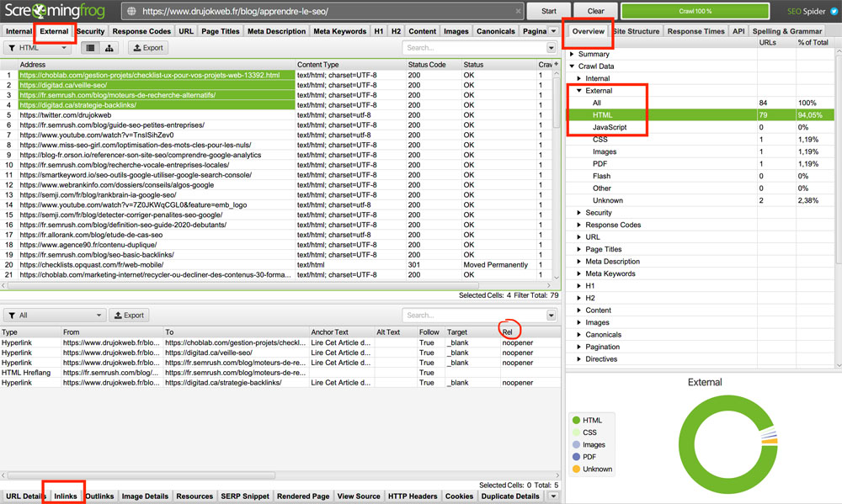
Task: Export the external HTML list
Action: pos(148,48)
